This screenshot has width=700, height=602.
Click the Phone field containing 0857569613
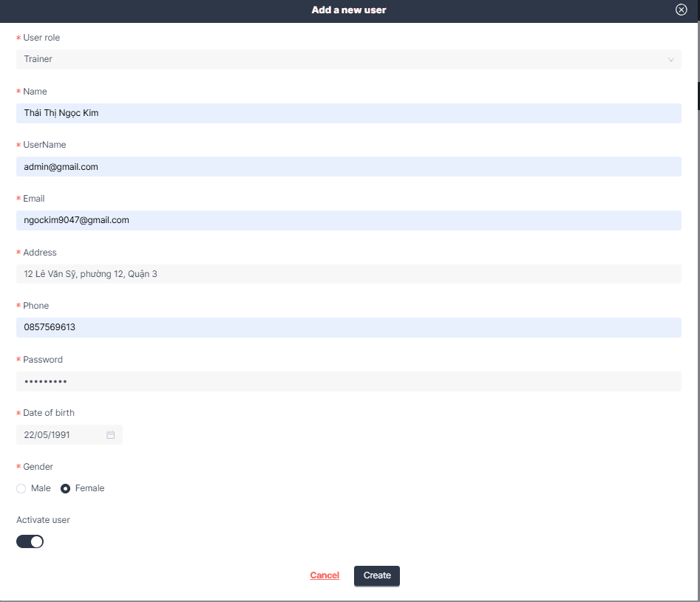[x=349, y=327]
